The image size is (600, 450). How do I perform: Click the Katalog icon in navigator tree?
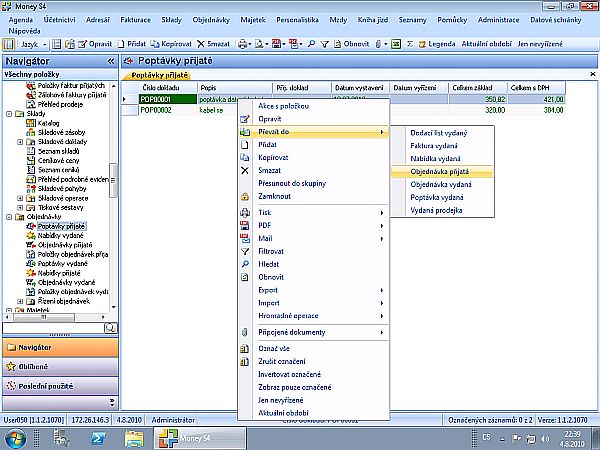click(31, 123)
